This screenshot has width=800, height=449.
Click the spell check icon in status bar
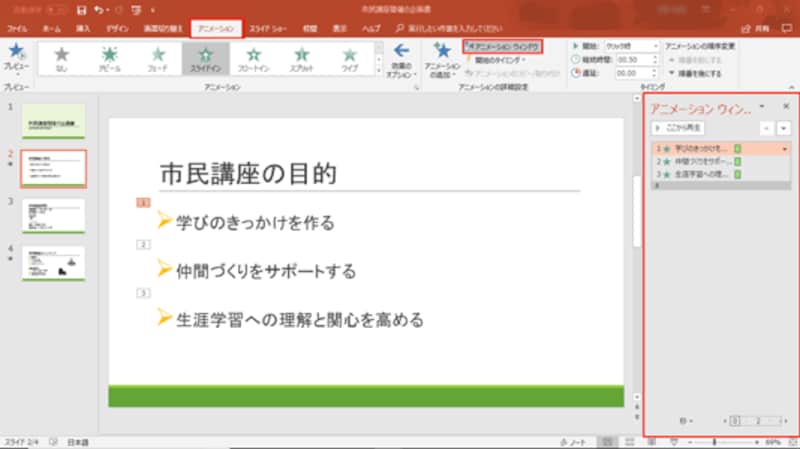[53, 442]
